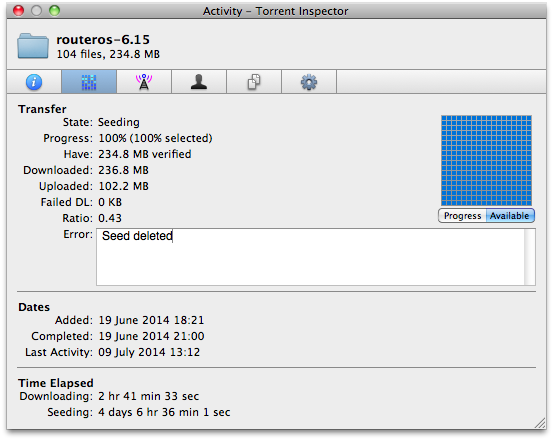
Task: Click the Uploaded value '102.2 MB'
Action: [x=123, y=186]
